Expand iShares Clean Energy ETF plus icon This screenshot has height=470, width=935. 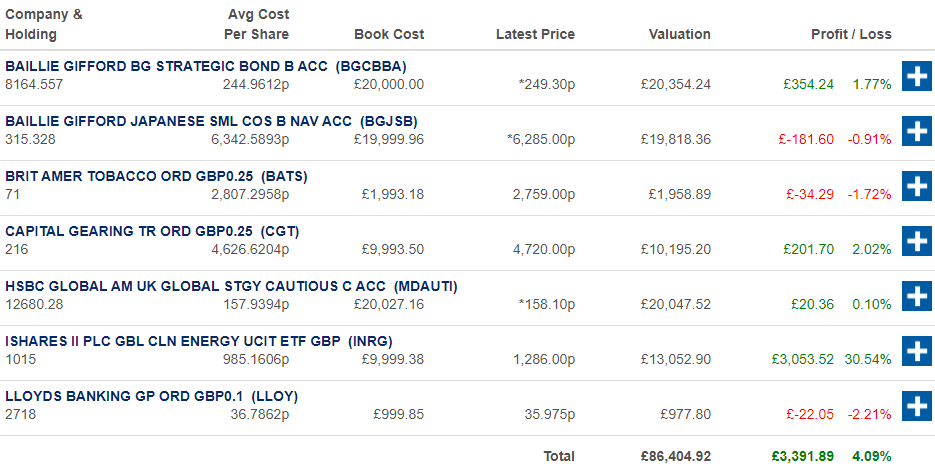coord(916,351)
